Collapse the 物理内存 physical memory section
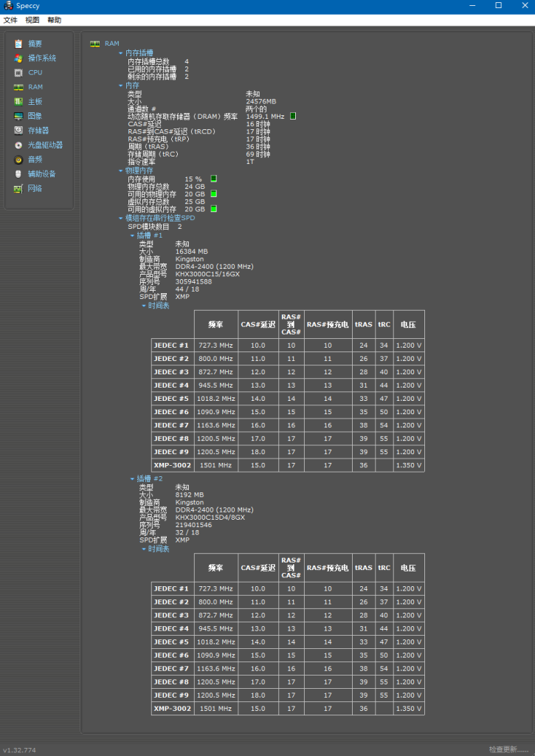The width and height of the screenshot is (535, 756). (x=121, y=171)
